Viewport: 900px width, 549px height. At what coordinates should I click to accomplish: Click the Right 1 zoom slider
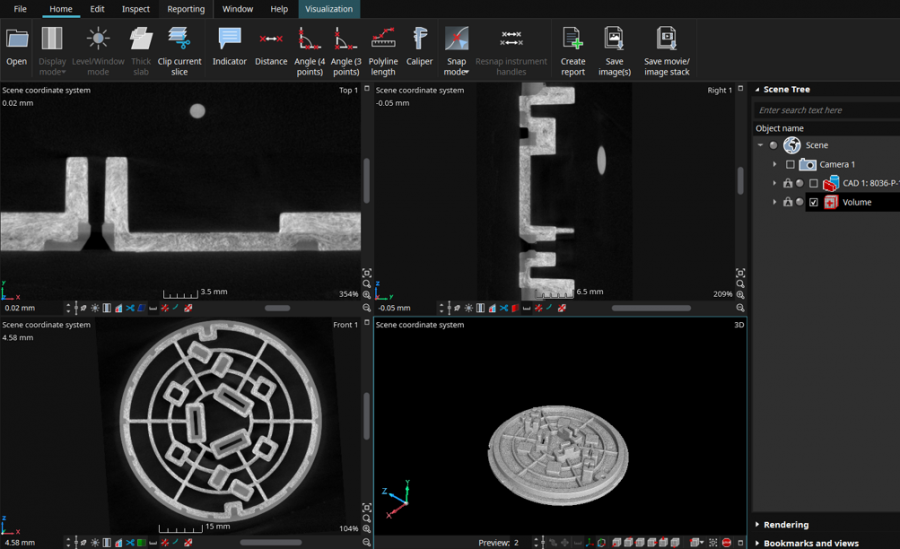point(651,308)
